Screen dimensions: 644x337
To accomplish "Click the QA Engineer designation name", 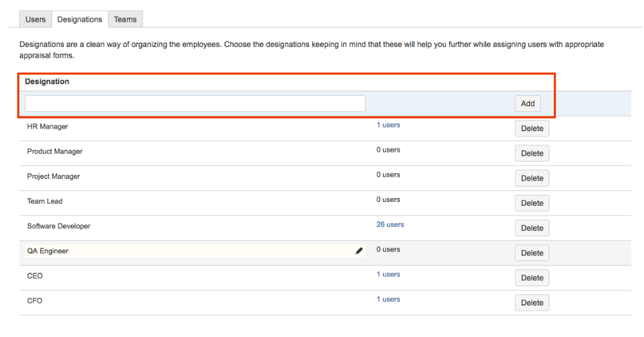I will coord(48,251).
